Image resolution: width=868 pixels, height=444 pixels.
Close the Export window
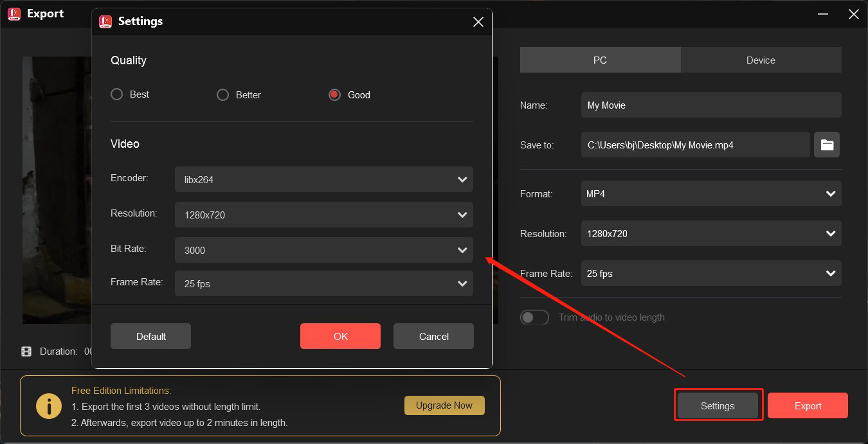853,14
